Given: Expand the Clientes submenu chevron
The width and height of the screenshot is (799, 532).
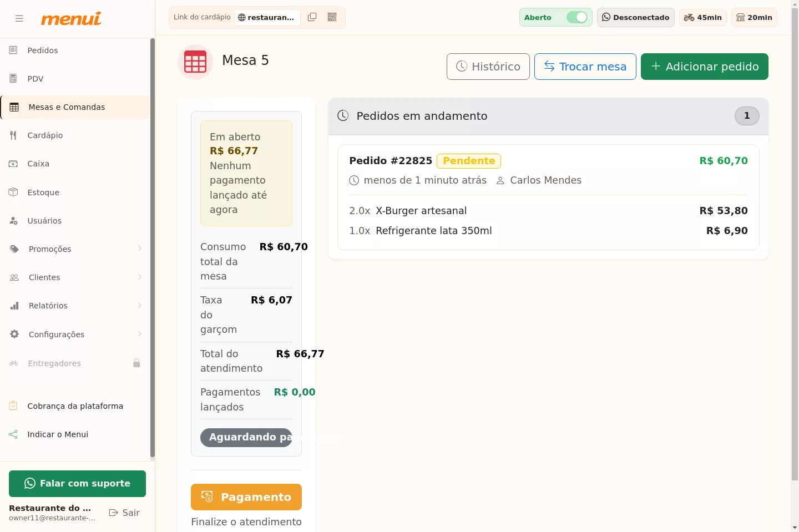Looking at the screenshot, I should [140, 277].
